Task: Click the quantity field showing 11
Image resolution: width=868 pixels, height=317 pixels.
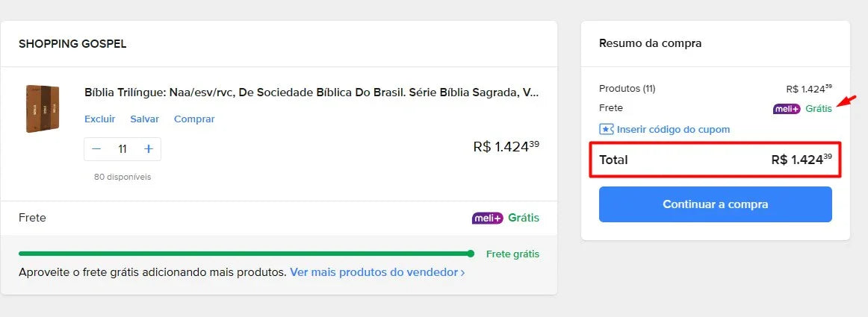Action: (x=123, y=149)
